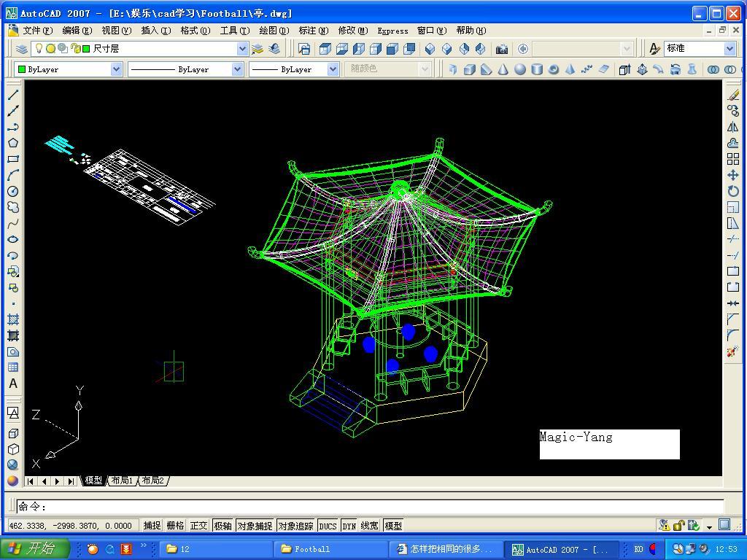
Task: Open the ByLayer lineweight dropdown
Action: [x=333, y=69]
